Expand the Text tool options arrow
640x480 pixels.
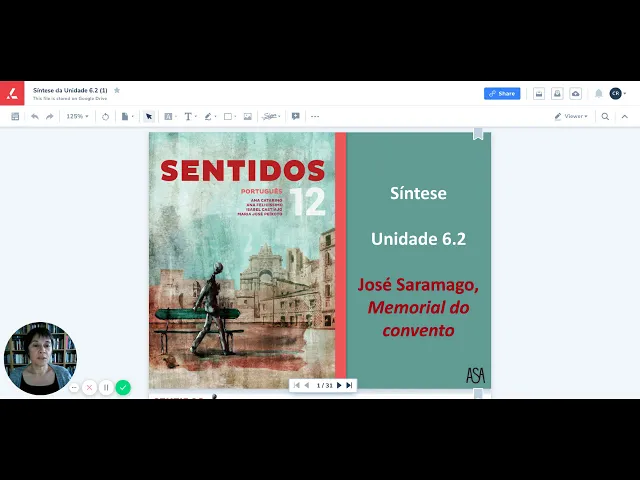click(196, 117)
